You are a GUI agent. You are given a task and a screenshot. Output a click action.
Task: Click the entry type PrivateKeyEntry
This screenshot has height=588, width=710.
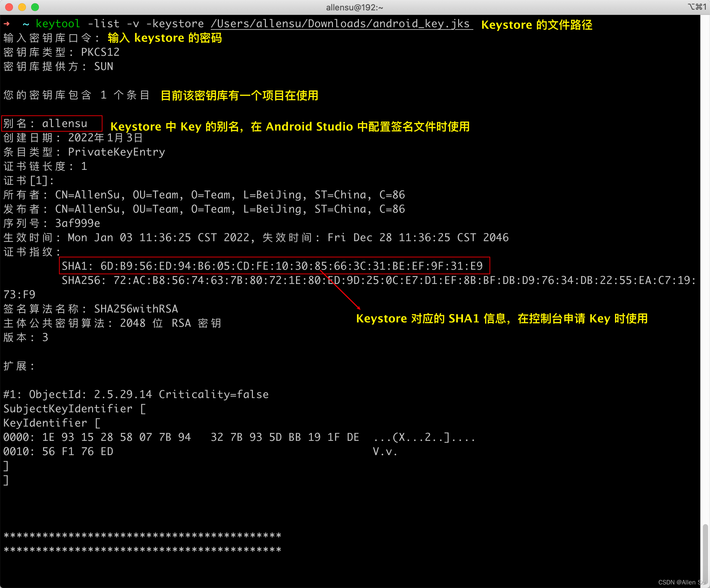tap(116, 152)
